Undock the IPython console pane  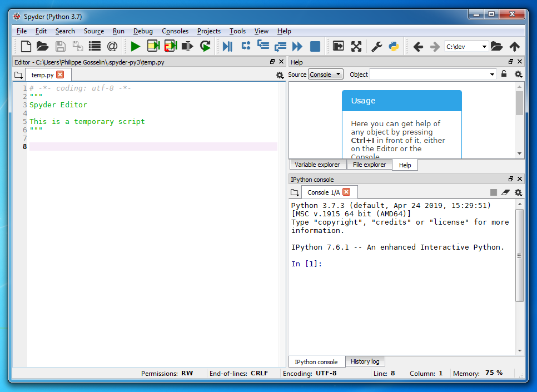(x=511, y=179)
